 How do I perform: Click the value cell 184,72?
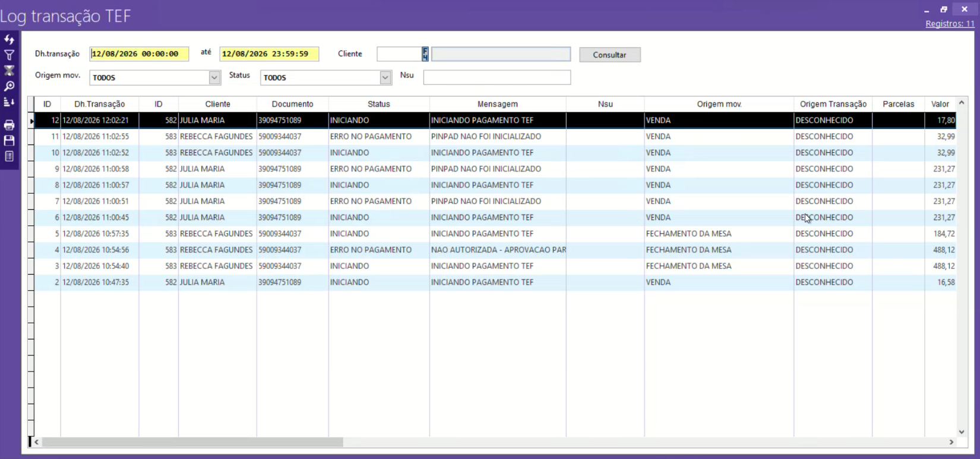point(940,234)
